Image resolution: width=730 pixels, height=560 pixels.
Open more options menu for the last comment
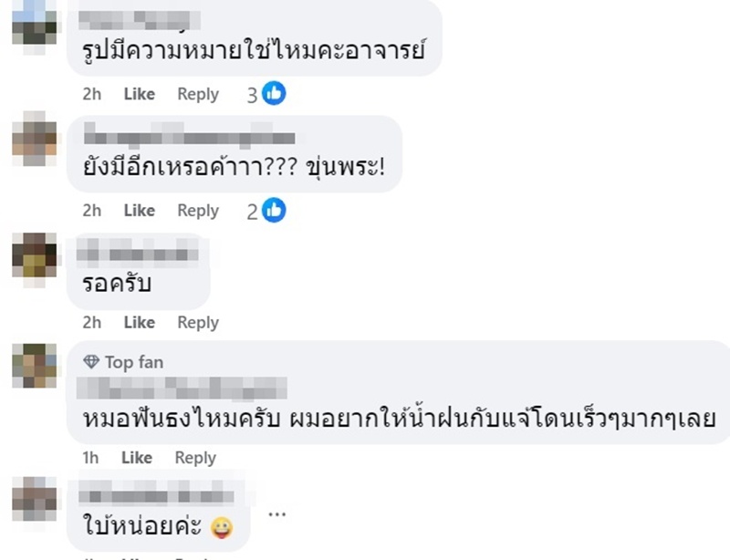276,513
